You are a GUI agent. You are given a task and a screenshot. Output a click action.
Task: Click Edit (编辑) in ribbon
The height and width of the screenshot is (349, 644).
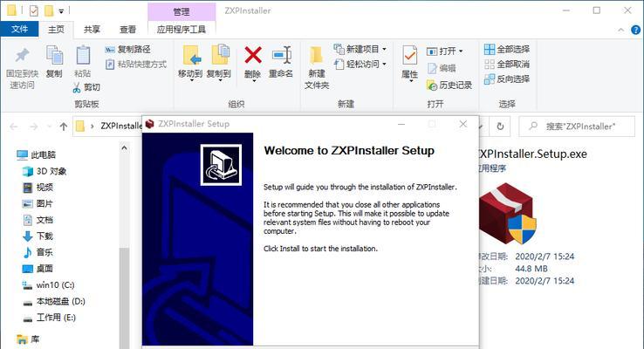click(442, 68)
